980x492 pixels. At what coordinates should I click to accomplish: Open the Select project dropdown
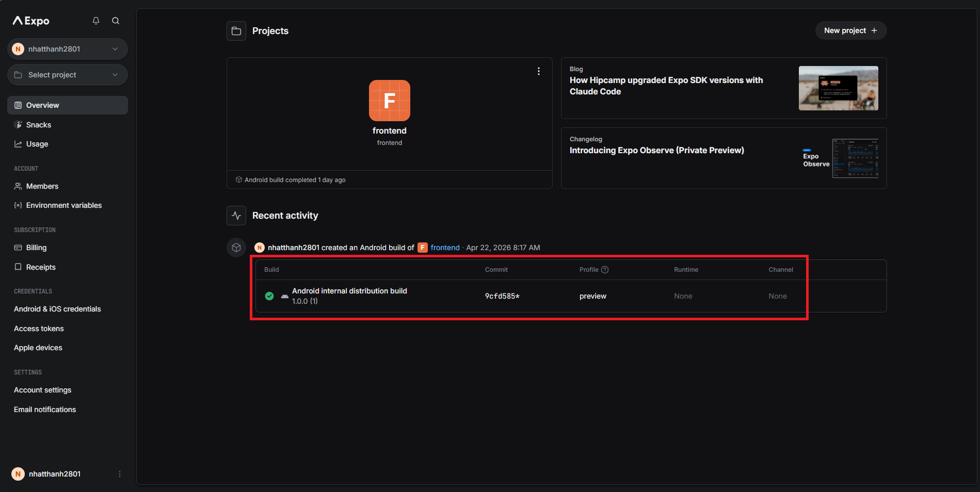[68, 75]
